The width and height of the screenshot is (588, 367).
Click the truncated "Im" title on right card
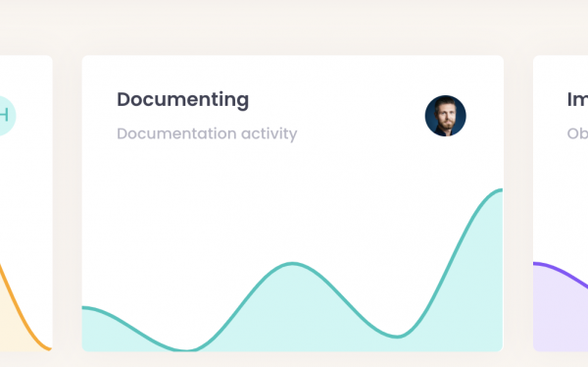tap(577, 100)
